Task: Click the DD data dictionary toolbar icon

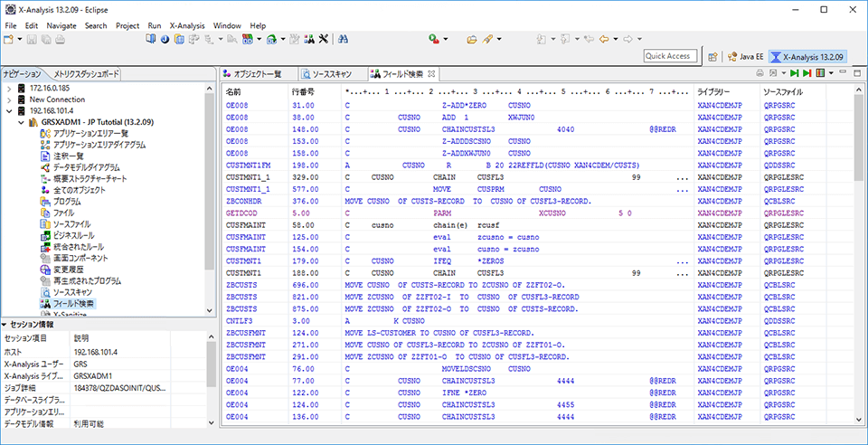Action: coord(246,39)
